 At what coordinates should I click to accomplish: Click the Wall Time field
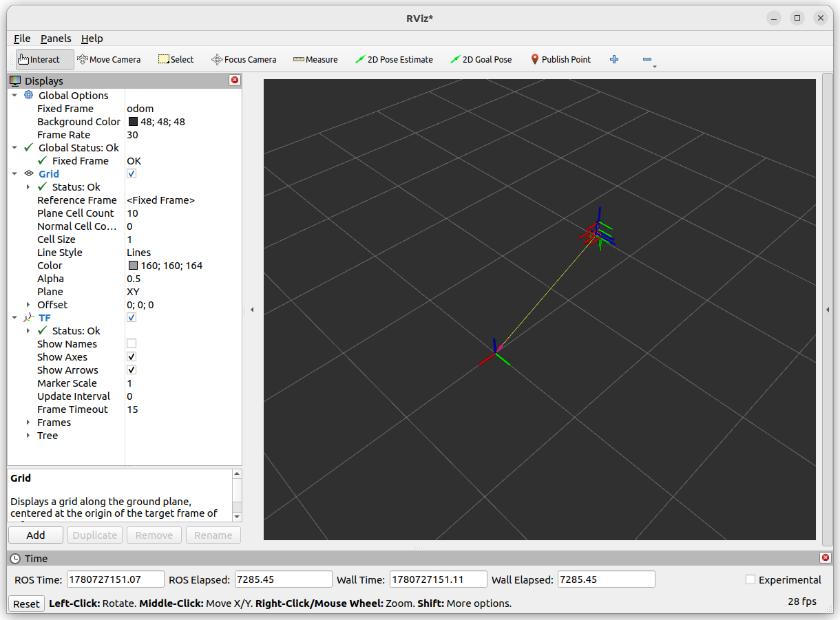click(x=438, y=579)
